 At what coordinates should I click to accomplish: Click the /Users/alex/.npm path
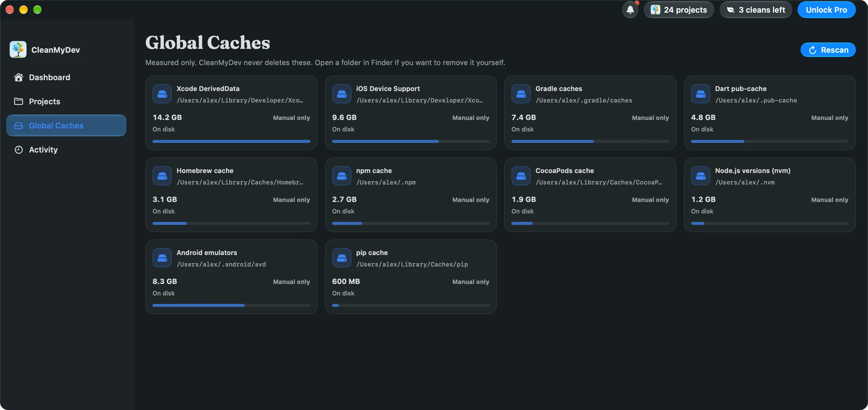[x=386, y=182]
